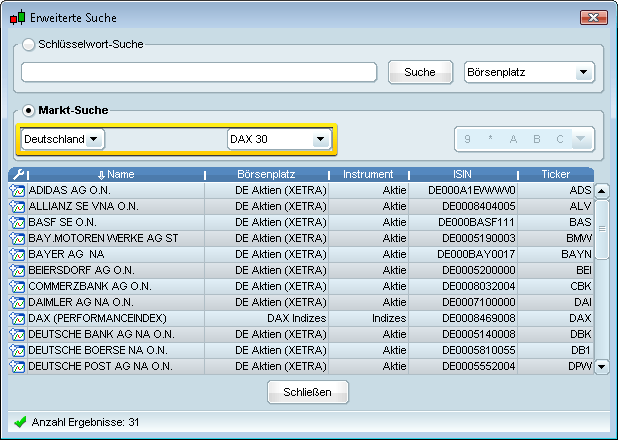
Task: Click the chart icon beside BEIERSDORF AG O.N.
Action: coord(17,270)
